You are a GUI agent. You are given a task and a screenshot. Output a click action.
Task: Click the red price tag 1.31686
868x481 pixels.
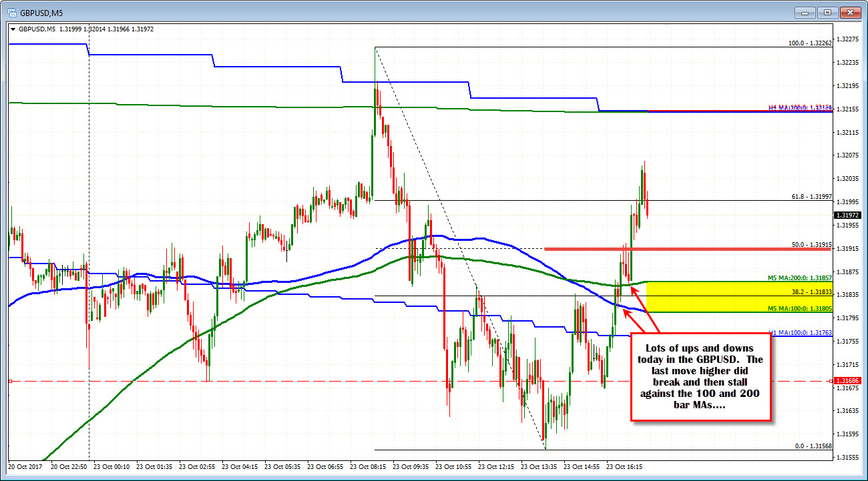pyautogui.click(x=848, y=381)
